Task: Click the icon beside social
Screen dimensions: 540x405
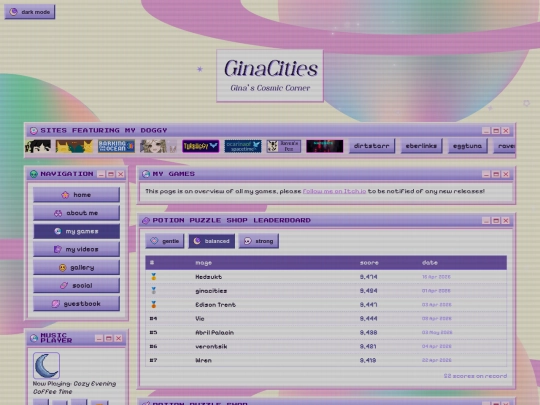Action: pos(64,285)
